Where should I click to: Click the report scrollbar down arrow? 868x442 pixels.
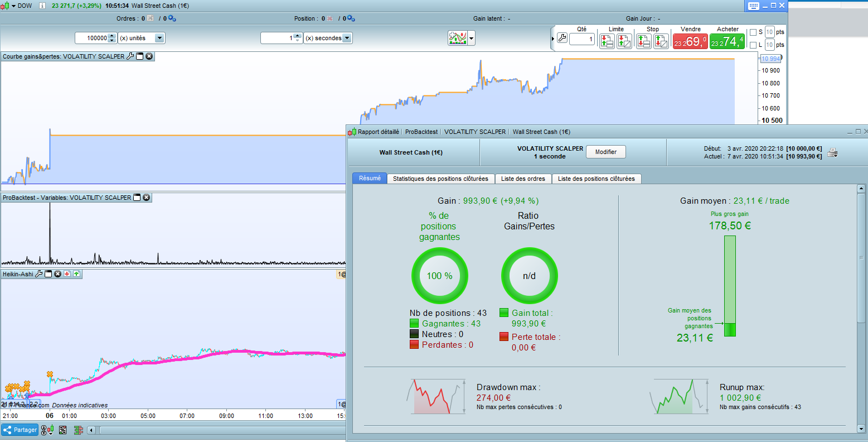point(861,429)
